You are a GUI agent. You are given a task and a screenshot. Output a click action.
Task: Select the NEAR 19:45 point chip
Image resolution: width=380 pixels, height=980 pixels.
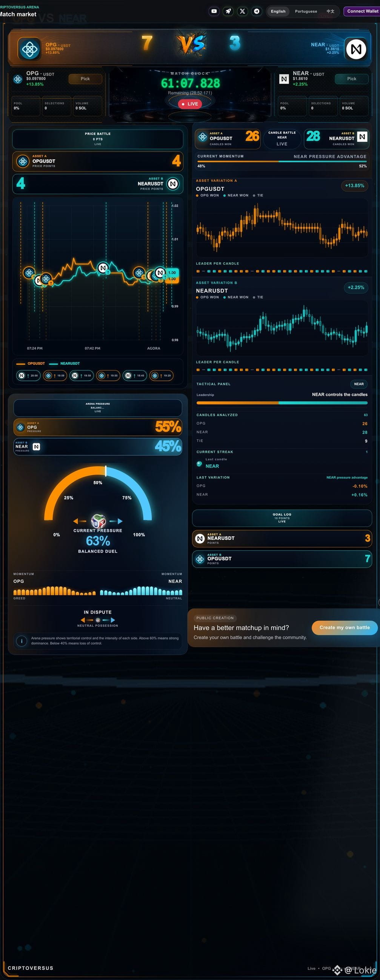pos(135,375)
